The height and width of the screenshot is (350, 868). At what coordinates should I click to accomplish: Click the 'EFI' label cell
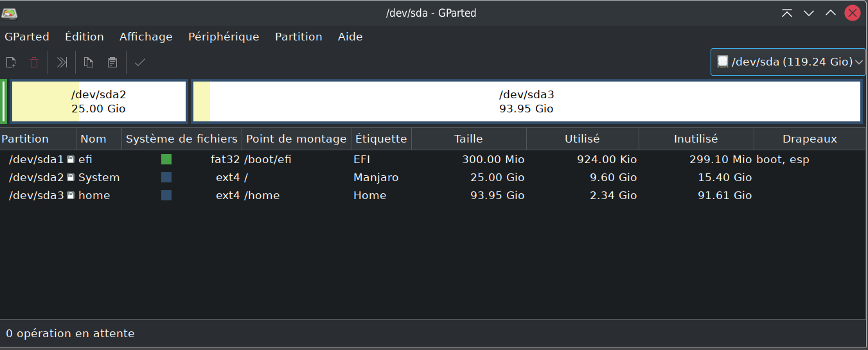click(362, 159)
